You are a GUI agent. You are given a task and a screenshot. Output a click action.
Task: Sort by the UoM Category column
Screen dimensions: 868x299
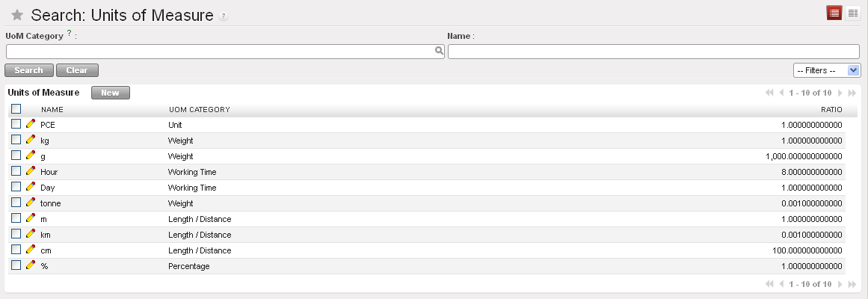point(199,110)
